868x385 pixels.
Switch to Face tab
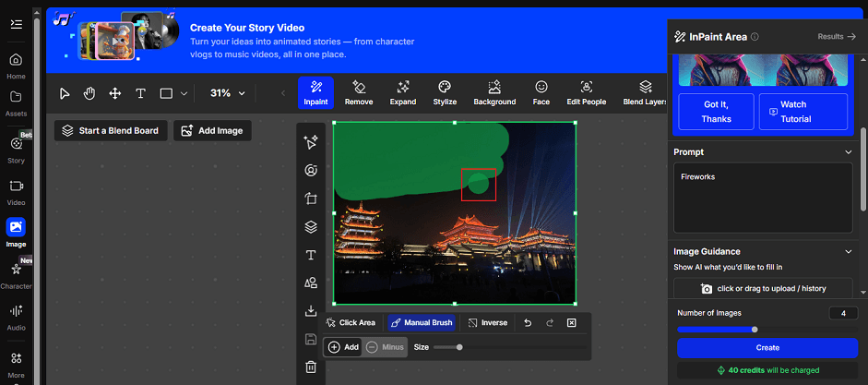pos(541,92)
